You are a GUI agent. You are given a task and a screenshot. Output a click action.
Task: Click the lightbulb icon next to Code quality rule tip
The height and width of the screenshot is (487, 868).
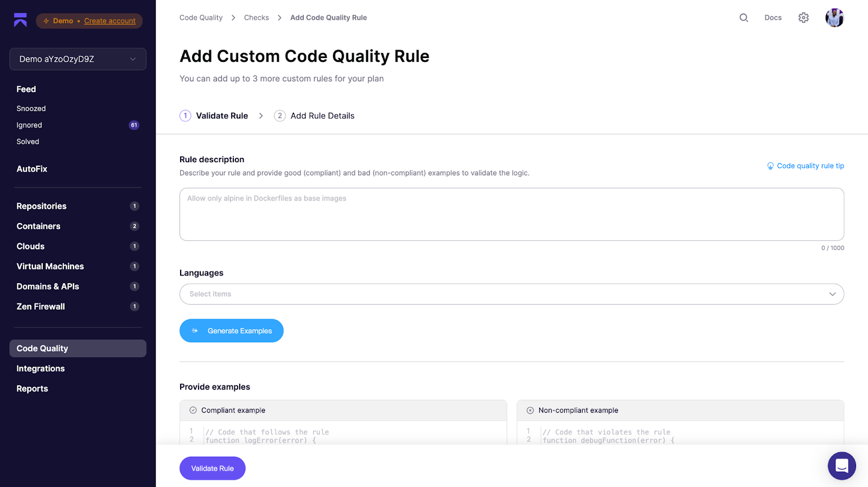[x=770, y=166]
